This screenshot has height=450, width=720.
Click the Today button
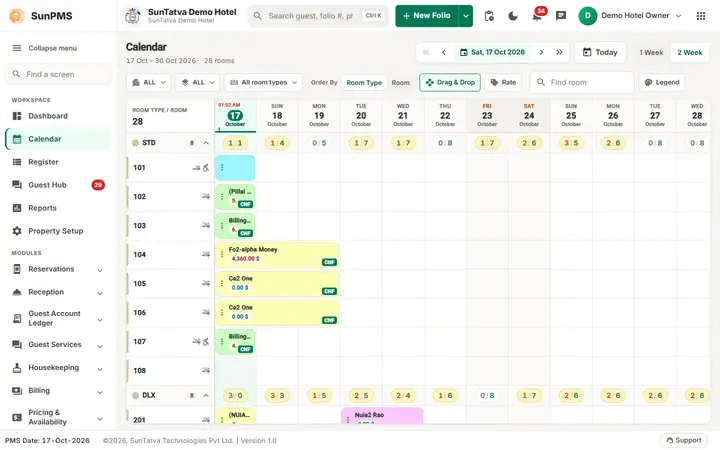click(x=600, y=52)
